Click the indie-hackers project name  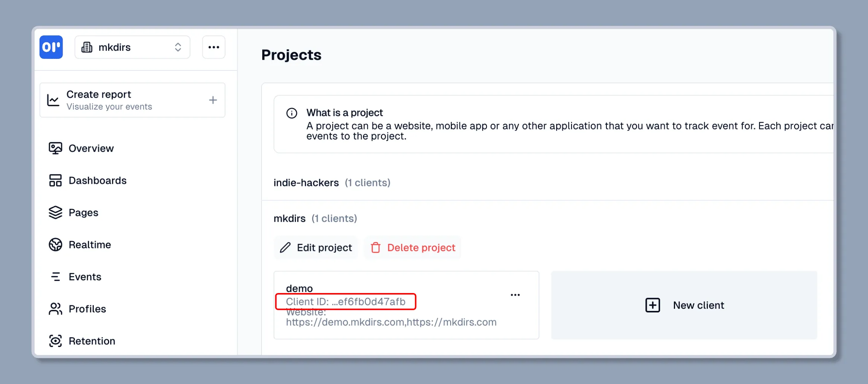point(306,183)
